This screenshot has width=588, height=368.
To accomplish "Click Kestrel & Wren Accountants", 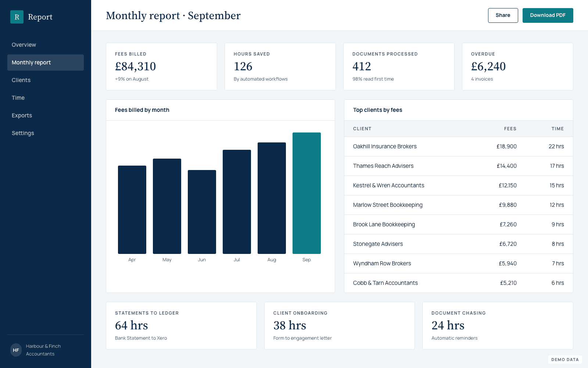I will [x=388, y=185].
